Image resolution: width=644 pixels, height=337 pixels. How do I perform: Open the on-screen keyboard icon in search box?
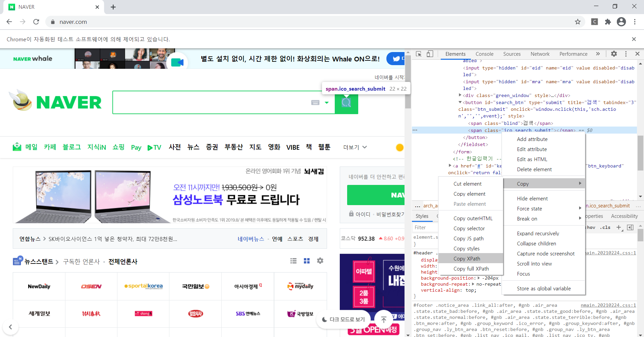point(315,103)
